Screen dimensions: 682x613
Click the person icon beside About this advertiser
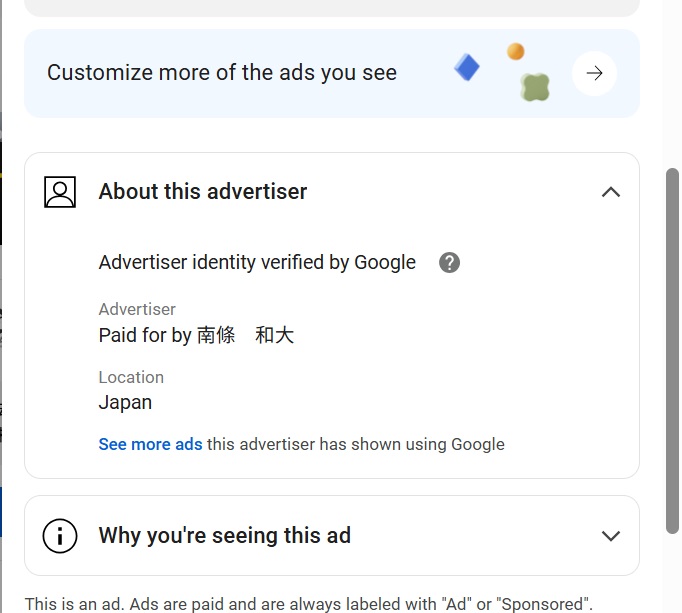[60, 192]
